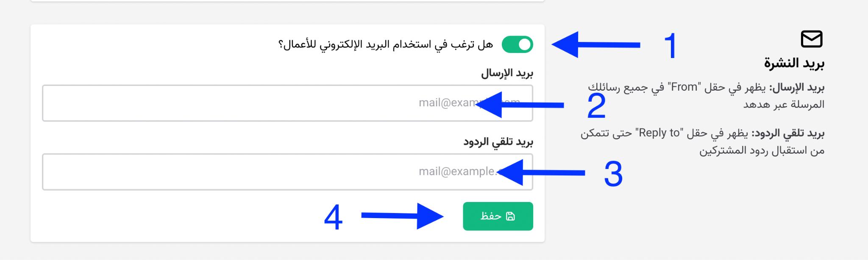Click the blue number 3 annotation

(x=613, y=174)
